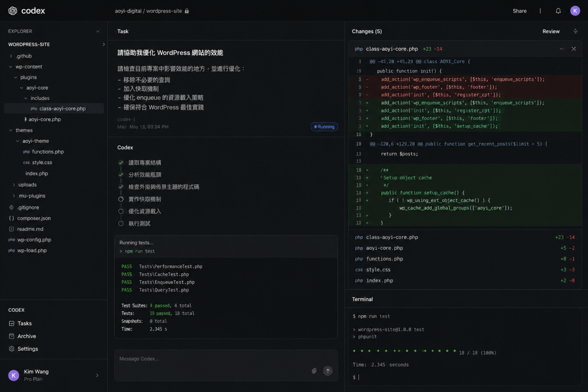This screenshot has width=588, height=392.
Task: Expand the uploads folder
Action: [14, 185]
